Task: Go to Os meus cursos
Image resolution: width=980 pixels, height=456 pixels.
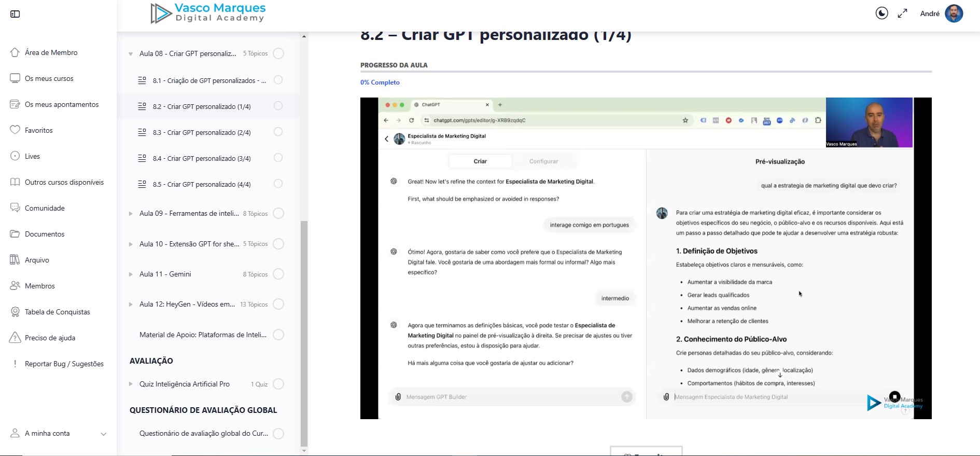Action: (x=49, y=78)
